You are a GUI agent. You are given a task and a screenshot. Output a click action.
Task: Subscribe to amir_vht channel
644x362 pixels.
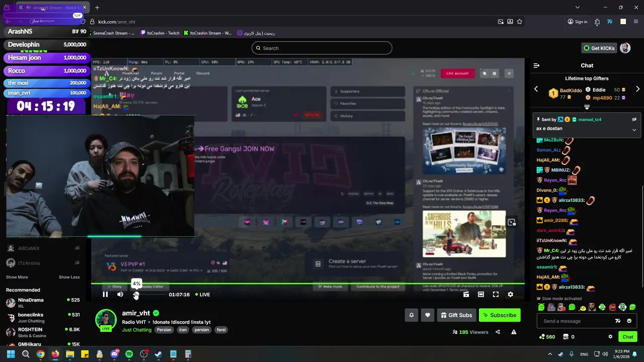point(500,315)
